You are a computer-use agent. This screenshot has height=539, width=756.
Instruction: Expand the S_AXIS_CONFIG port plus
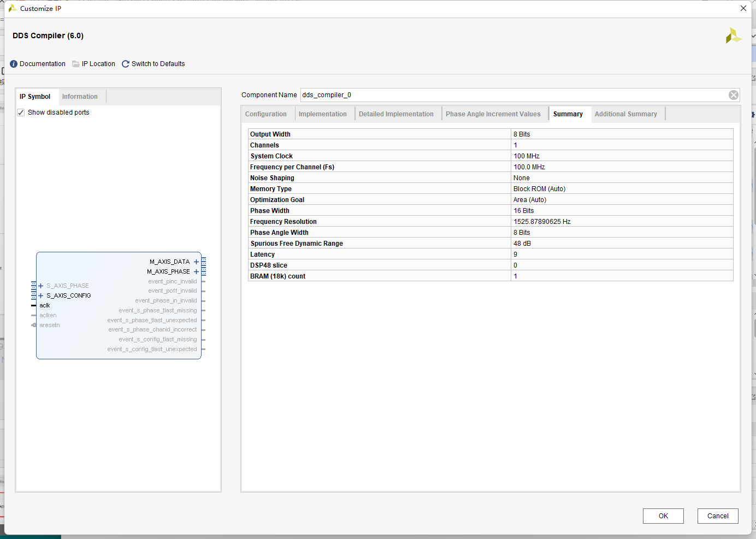[41, 295]
